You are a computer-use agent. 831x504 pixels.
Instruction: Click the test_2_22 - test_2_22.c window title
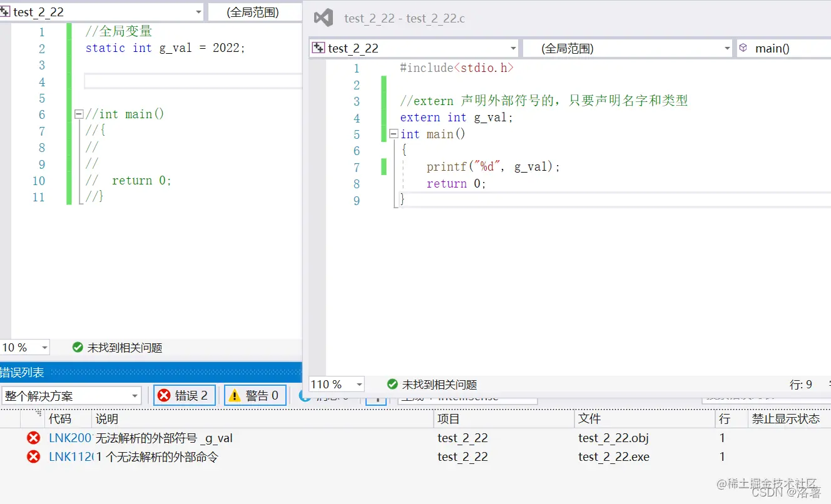tap(404, 18)
